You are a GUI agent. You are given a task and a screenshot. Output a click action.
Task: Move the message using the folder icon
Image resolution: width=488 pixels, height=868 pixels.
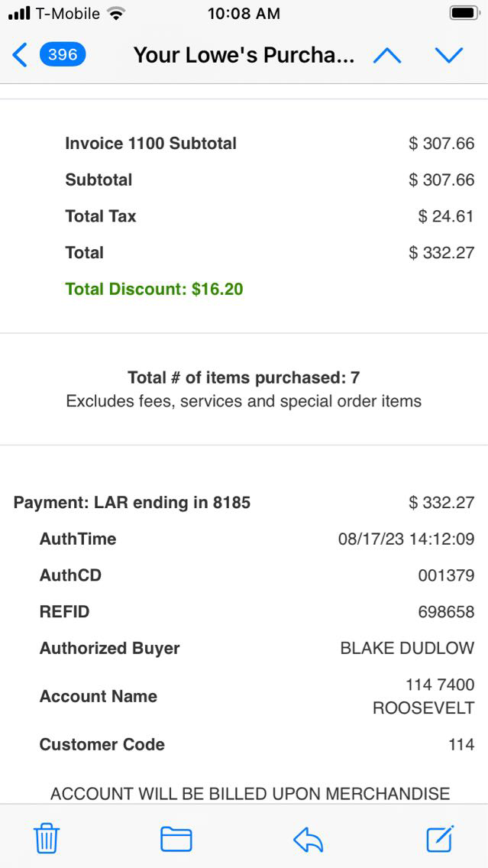click(x=176, y=839)
